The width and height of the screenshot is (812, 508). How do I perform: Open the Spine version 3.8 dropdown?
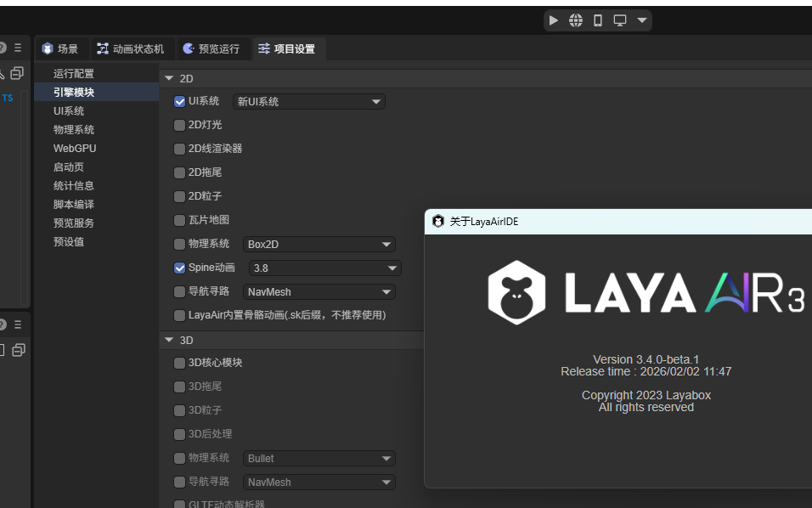coord(324,268)
